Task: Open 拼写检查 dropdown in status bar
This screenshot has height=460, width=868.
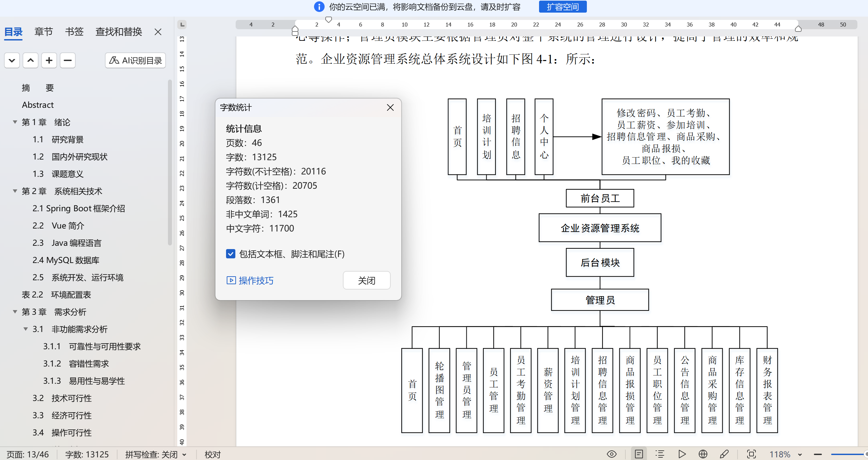Action: click(184, 455)
